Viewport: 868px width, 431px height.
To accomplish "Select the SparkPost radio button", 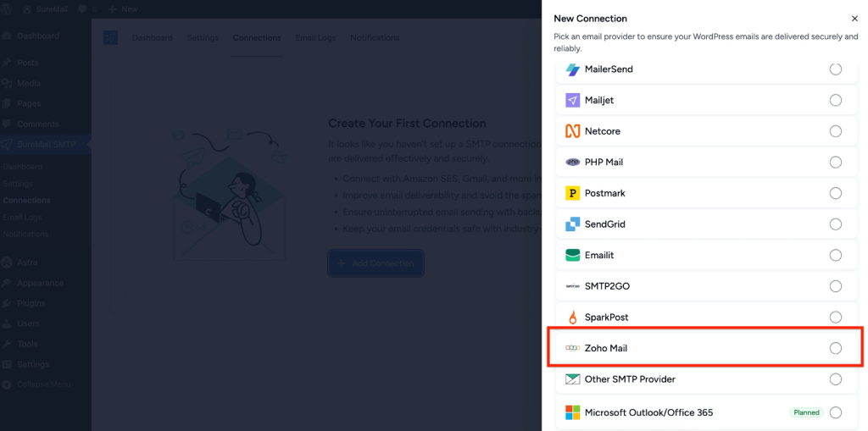I will (x=835, y=317).
